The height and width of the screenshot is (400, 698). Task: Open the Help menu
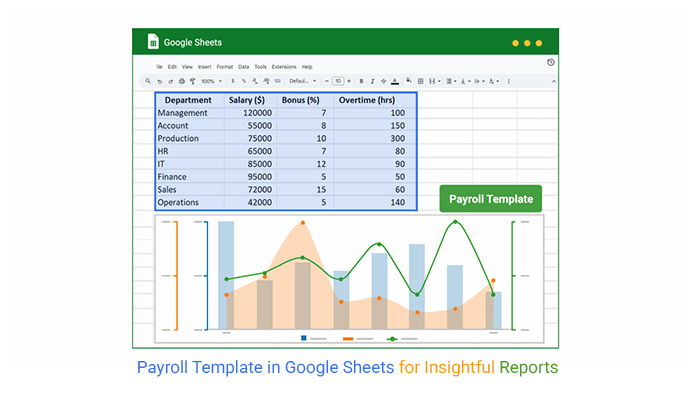coord(307,67)
